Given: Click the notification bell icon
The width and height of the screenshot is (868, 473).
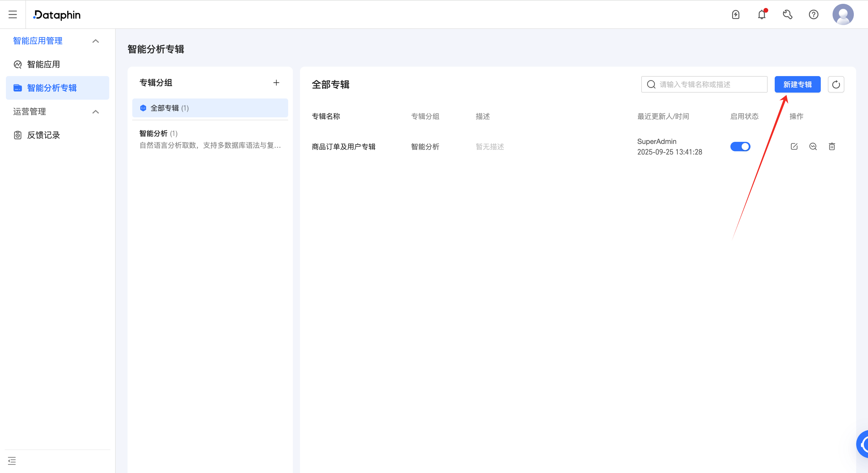Looking at the screenshot, I should coord(761,14).
